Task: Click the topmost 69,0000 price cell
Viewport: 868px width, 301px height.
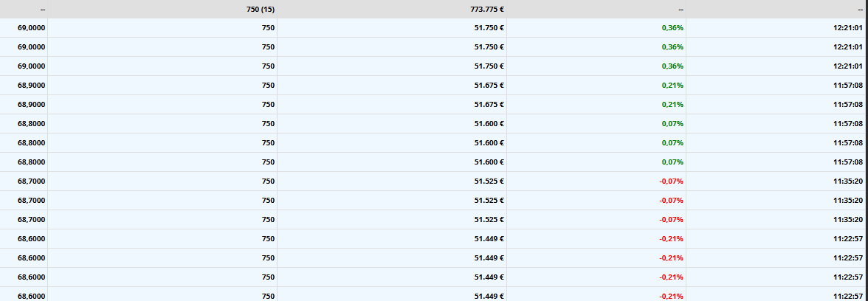Action: pyautogui.click(x=24, y=28)
